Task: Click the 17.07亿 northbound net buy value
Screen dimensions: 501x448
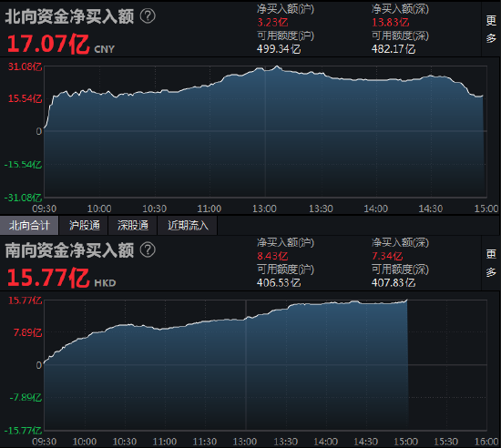Action: [x=48, y=44]
